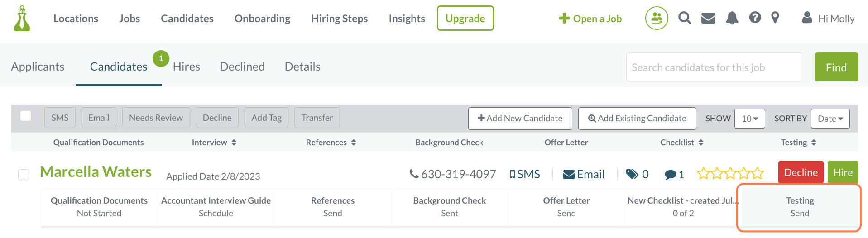
Task: Rate candidate with the fifth star
Action: 758,173
